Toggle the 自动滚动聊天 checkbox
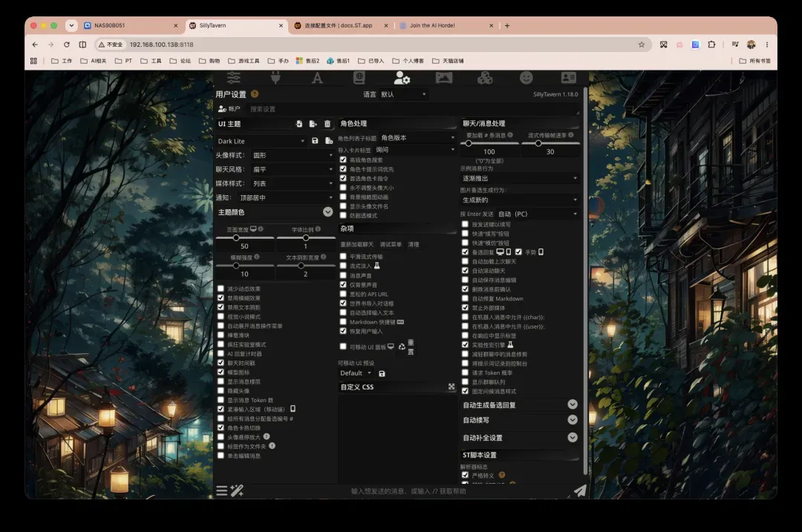 [465, 270]
